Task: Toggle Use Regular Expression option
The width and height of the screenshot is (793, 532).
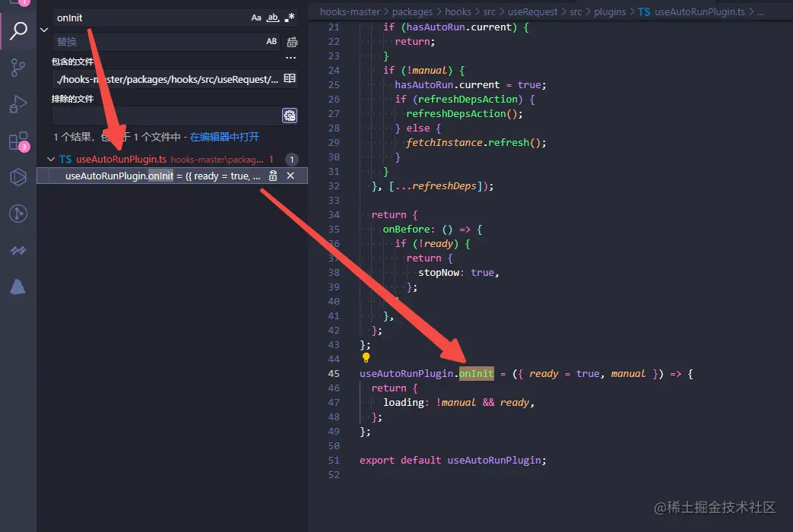Action: (289, 17)
